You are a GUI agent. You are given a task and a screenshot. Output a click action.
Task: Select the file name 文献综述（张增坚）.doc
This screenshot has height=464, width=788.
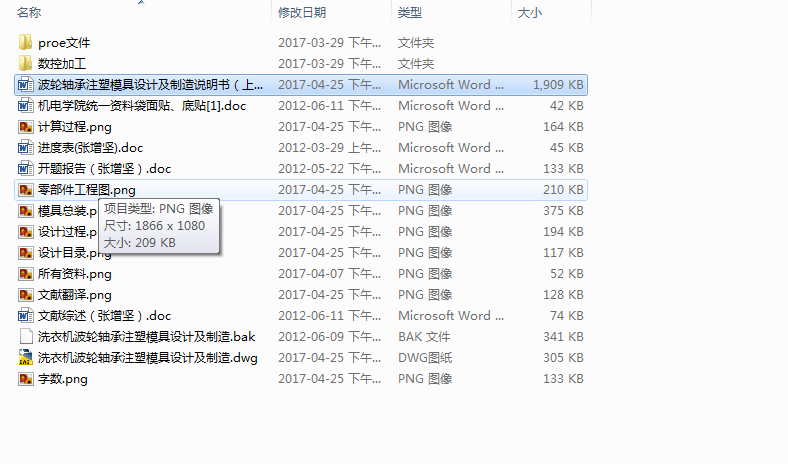click(105, 316)
